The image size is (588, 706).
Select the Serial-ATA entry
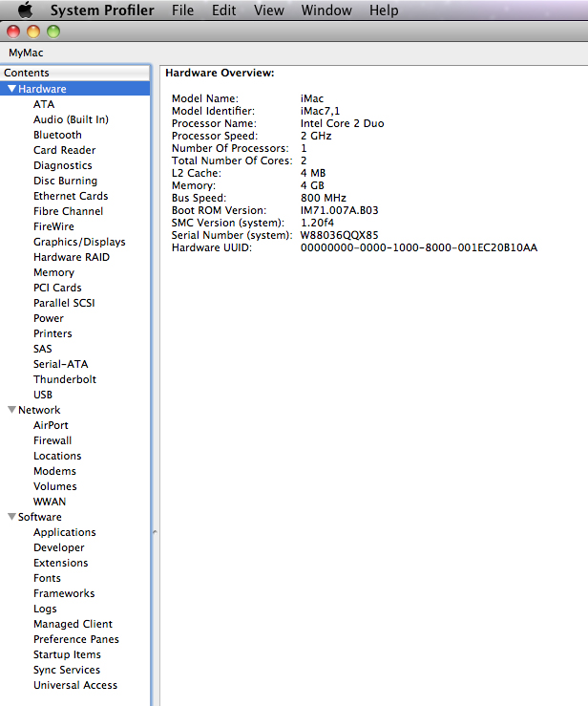61,364
